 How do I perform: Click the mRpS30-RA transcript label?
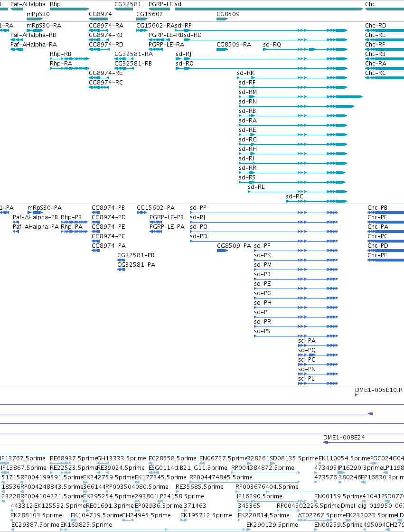point(44,26)
